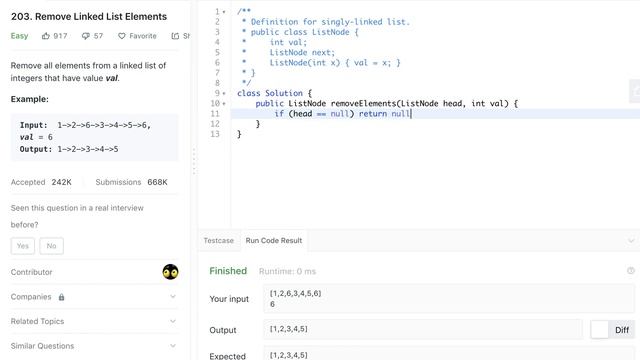This screenshot has height=360, width=640.
Task: Click the Accepted 242K statistic
Action: click(41, 182)
